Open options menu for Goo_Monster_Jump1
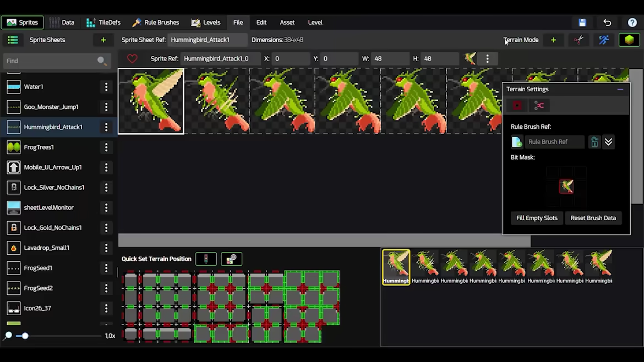Screen dimensions: 644x362 pos(106,107)
